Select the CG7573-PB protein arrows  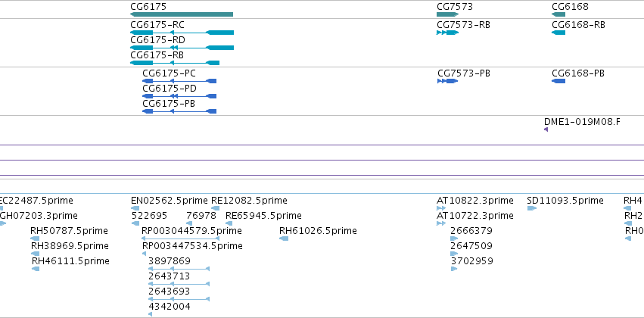pos(448,81)
